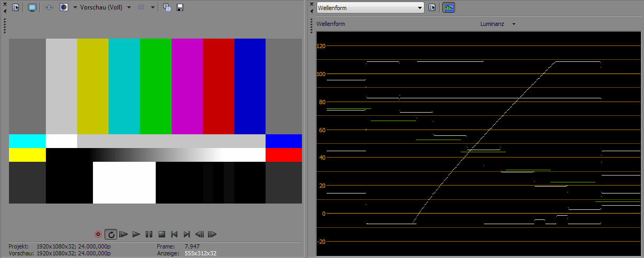Screen dimensions: 644x258
Task: Click the red vertical color bar
Action: pyautogui.click(x=219, y=86)
